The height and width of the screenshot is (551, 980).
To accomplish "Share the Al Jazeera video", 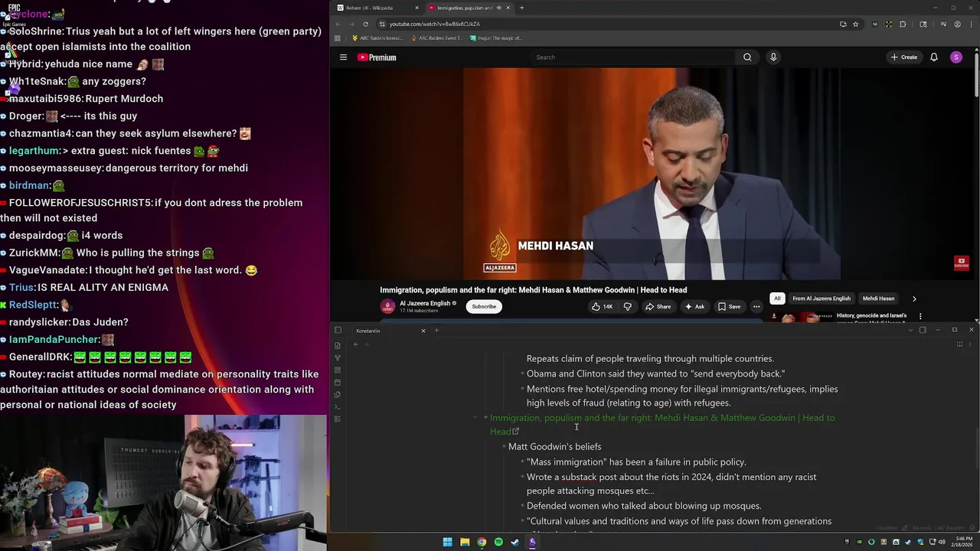I will (x=658, y=307).
